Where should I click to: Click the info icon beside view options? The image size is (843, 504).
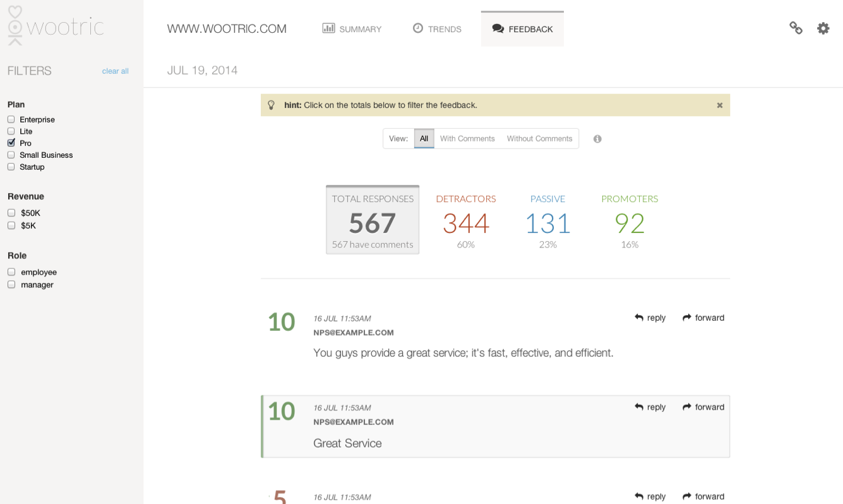(597, 139)
